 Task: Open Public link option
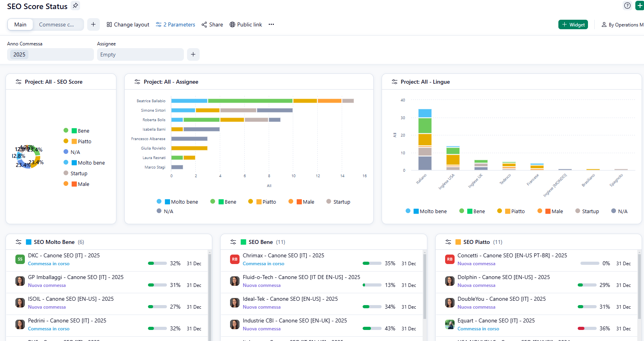click(x=246, y=24)
